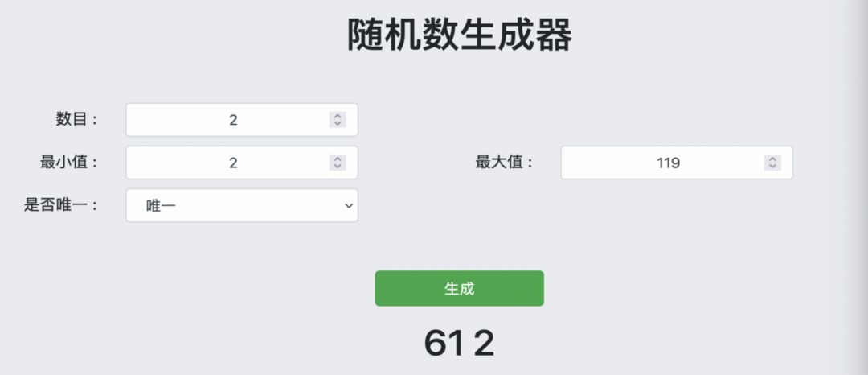868x375 pixels.
Task: Decrease 最小值 using its down arrow
Action: pos(338,166)
